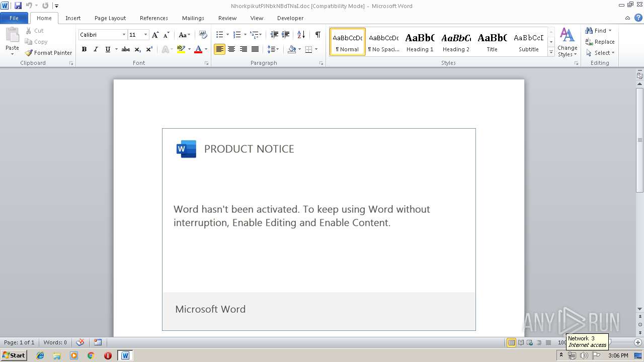Toggle Underline formatting
The height and width of the screenshot is (362, 644).
tap(108, 49)
